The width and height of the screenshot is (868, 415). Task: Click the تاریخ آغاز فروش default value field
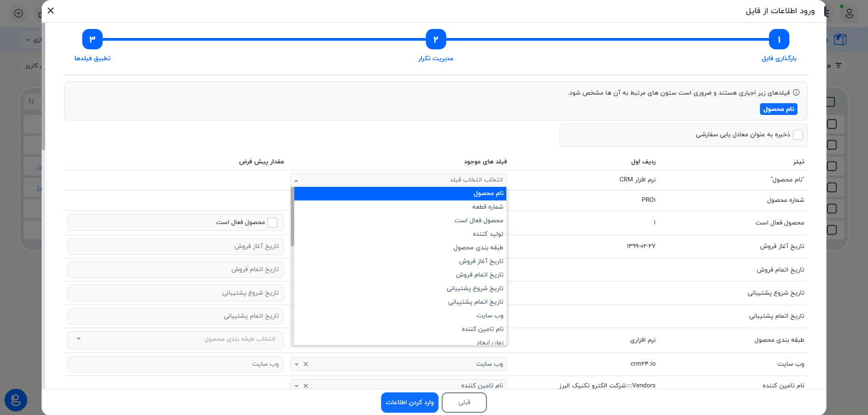tap(175, 247)
